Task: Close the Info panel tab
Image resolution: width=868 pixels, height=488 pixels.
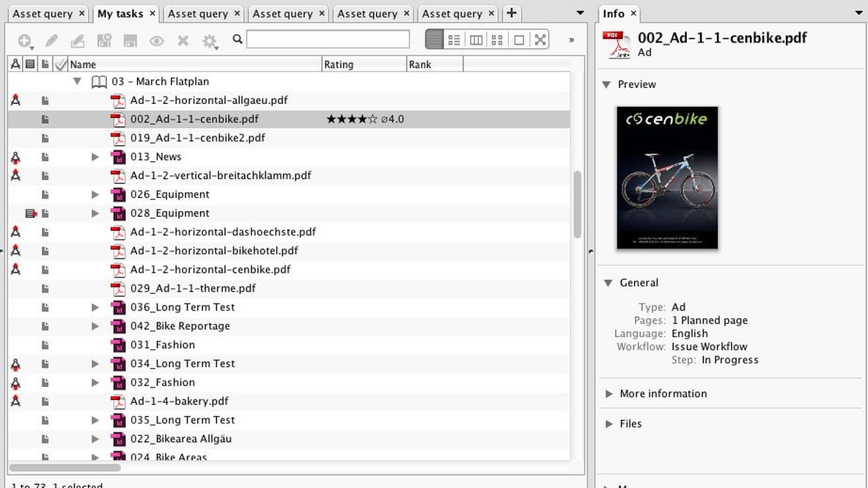Action: [633, 12]
